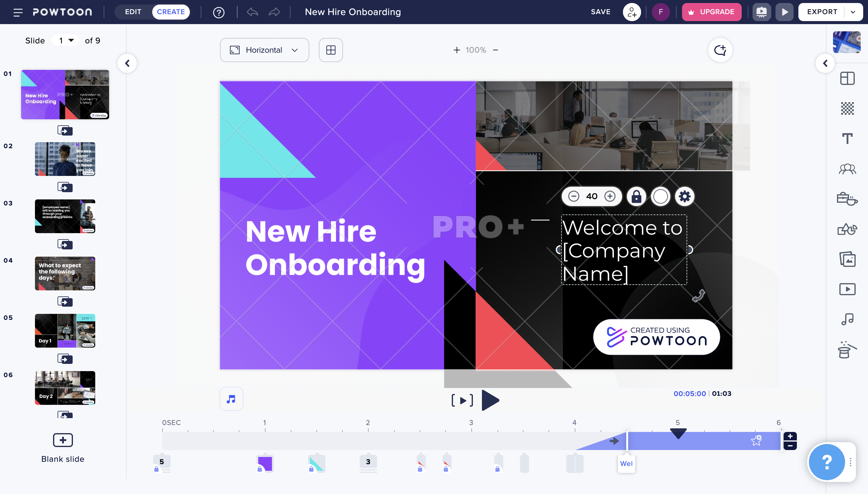Click the grid/layout view icon

click(x=332, y=50)
